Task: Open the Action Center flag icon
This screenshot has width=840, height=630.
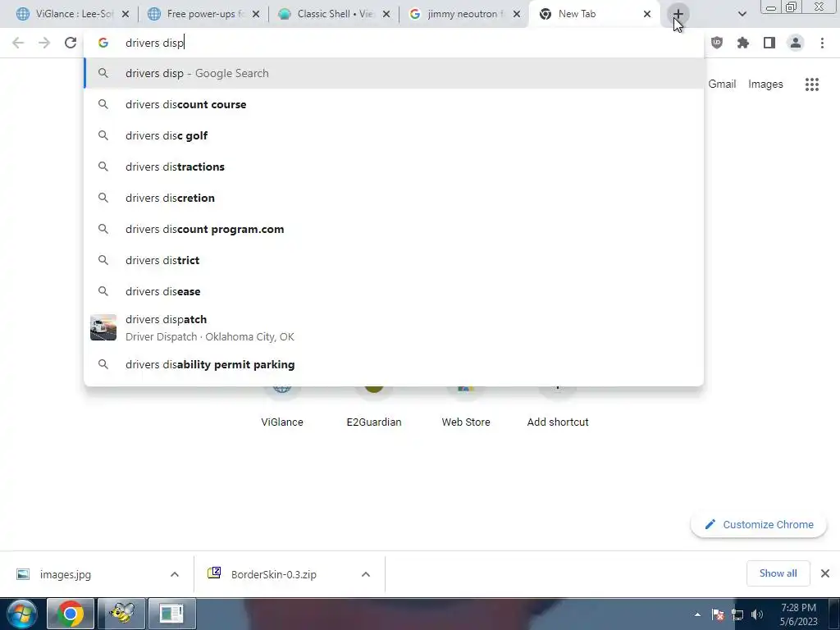Action: point(718,614)
